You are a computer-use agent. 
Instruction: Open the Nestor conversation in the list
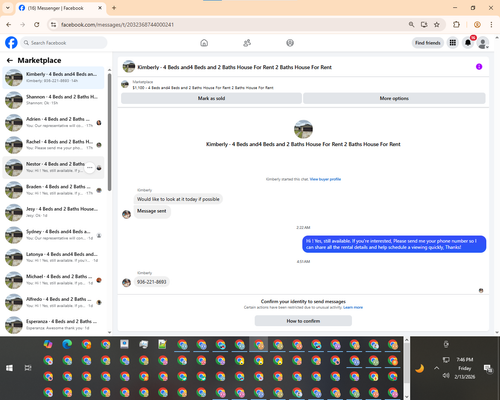(53, 167)
